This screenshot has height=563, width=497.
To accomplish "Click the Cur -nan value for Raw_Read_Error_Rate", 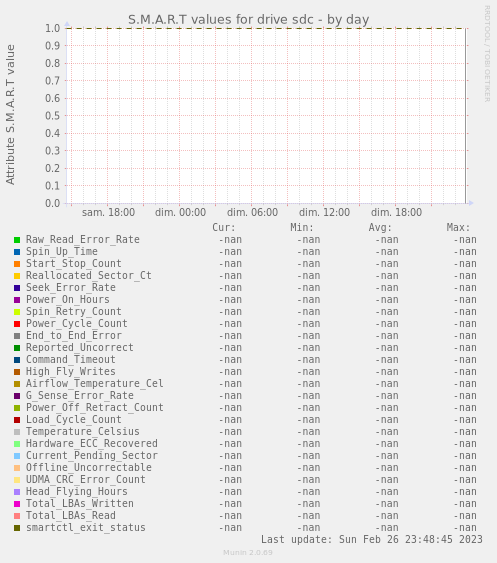I will 230,240.
